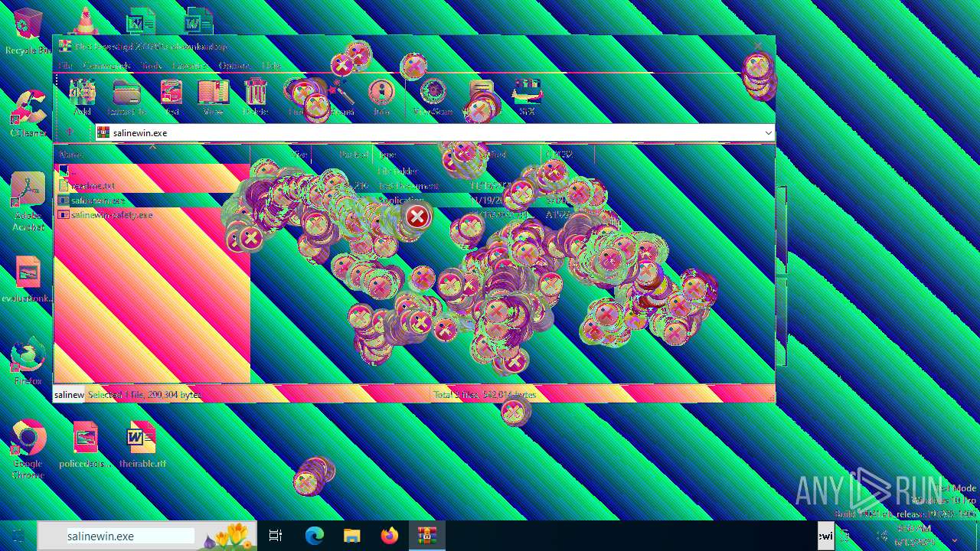This screenshot has height=551, width=980.
Task: Open the evolutionk image file on desktop
Action: click(28, 280)
